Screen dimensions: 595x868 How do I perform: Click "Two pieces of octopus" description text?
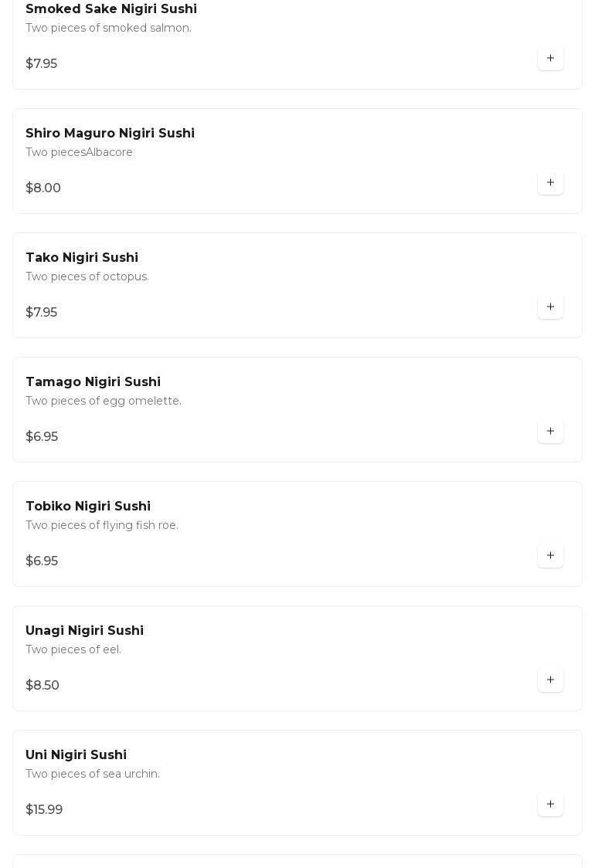(87, 277)
